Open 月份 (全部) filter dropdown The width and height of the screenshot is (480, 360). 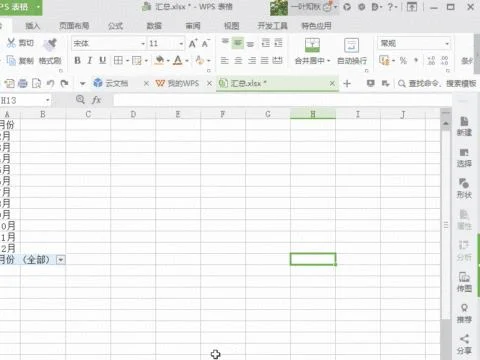point(60,260)
